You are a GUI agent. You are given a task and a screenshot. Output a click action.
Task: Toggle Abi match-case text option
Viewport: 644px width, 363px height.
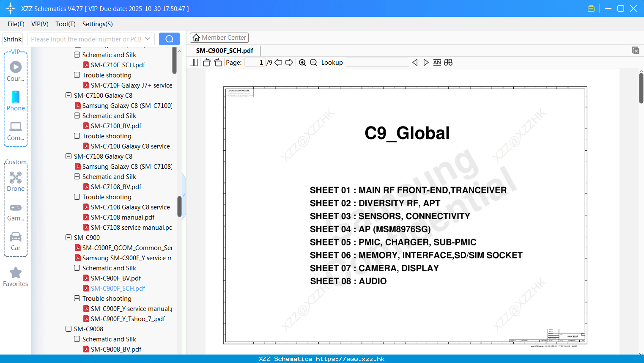tap(437, 62)
